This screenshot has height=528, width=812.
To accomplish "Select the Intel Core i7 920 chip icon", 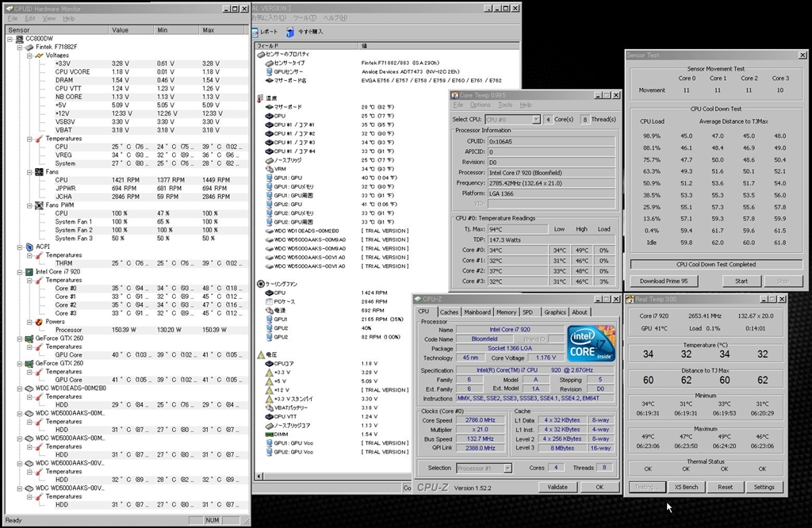I will (x=29, y=272).
